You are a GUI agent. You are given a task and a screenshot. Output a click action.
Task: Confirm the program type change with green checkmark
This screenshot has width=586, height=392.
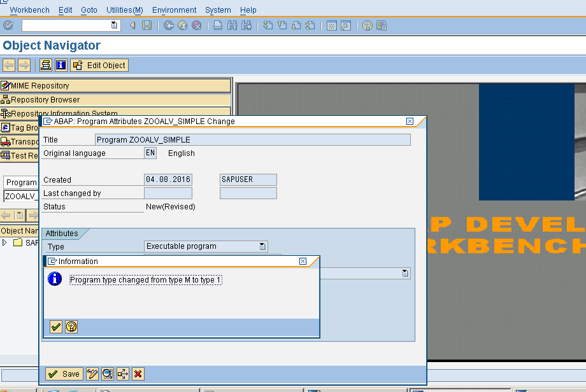tap(55, 326)
